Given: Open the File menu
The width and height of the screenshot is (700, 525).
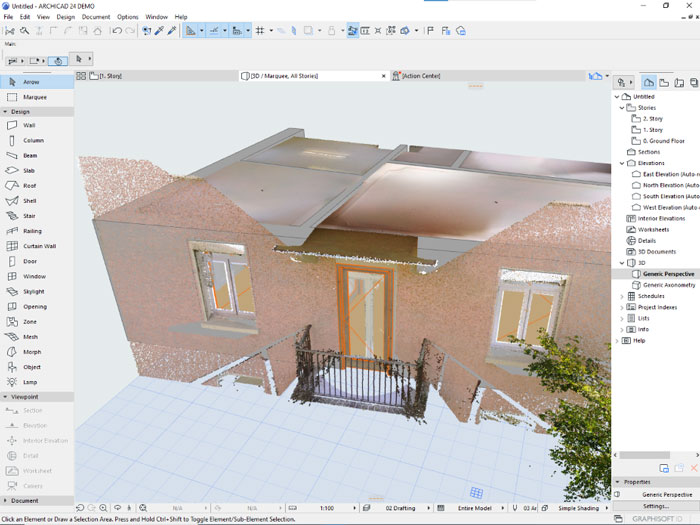Looking at the screenshot, I should tap(8, 17).
